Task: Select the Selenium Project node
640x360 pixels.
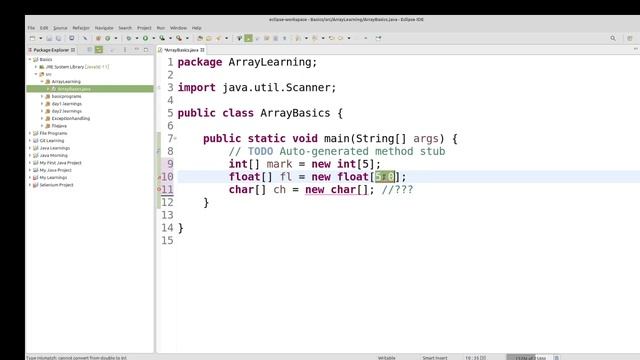Action: tap(56, 185)
